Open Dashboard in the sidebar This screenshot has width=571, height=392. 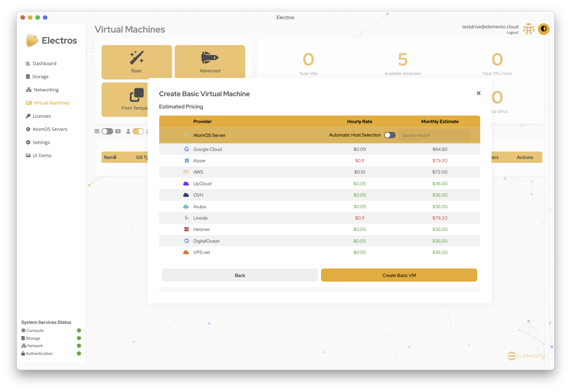41,63
